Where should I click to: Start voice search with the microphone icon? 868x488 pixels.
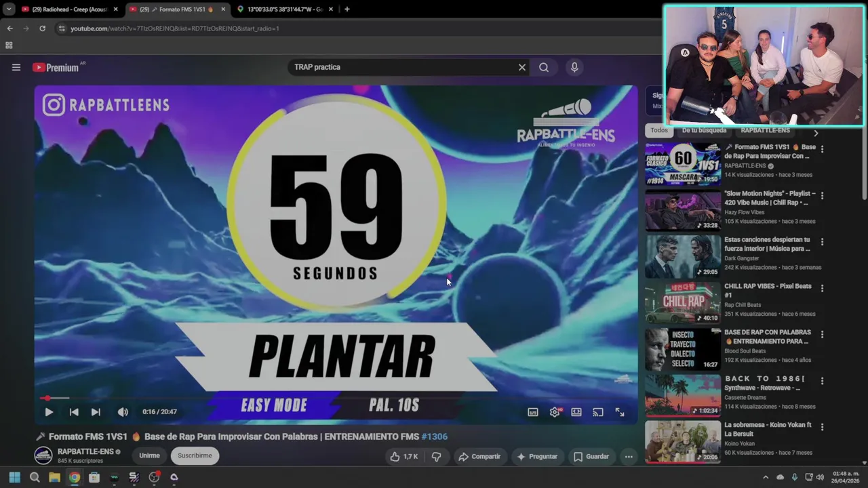click(574, 67)
